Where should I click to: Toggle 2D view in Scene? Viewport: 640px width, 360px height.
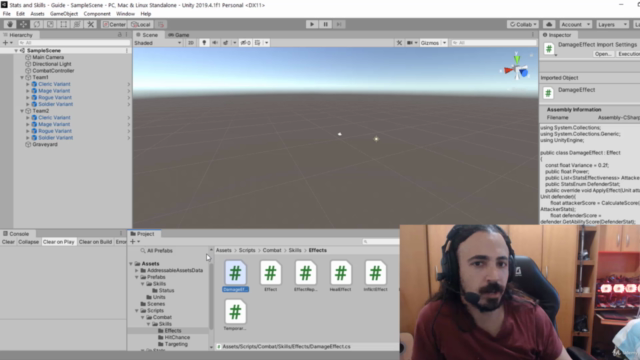pyautogui.click(x=191, y=43)
